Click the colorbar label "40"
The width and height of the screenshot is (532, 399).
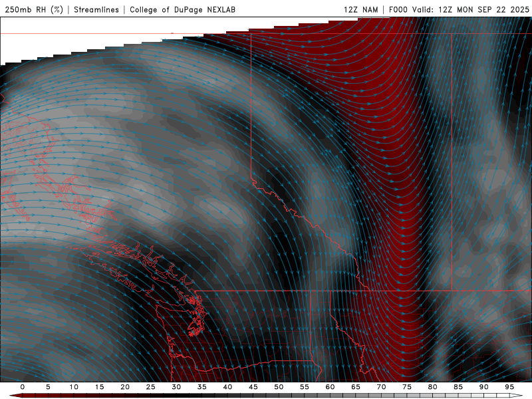[227, 387]
